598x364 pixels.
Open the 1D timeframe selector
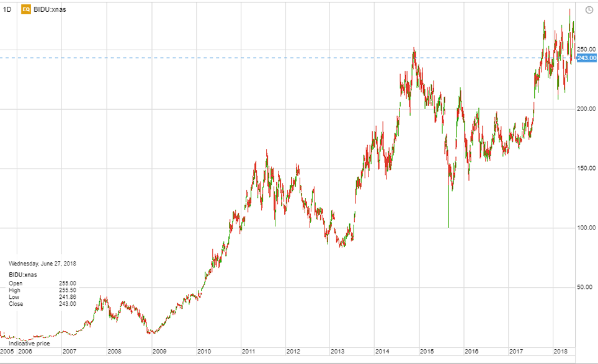point(7,9)
